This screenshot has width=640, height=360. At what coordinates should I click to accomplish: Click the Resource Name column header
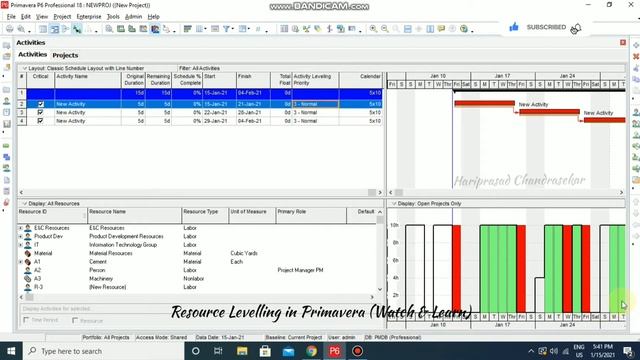(x=134, y=215)
